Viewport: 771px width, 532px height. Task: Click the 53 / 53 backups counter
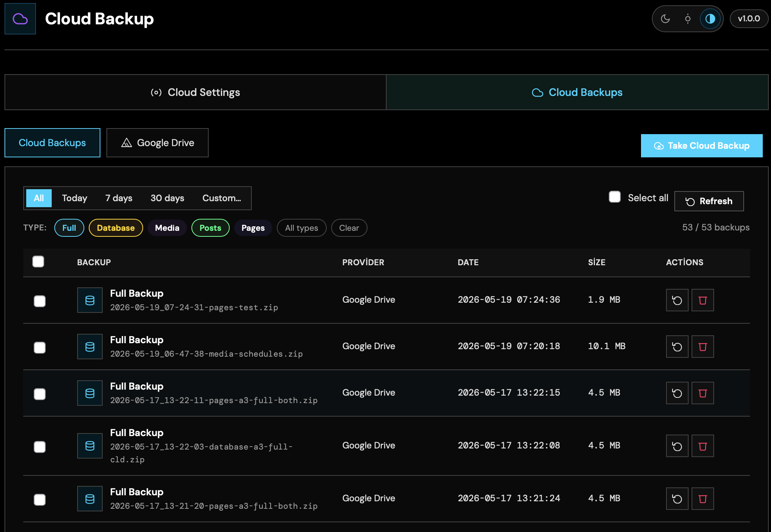716,227
